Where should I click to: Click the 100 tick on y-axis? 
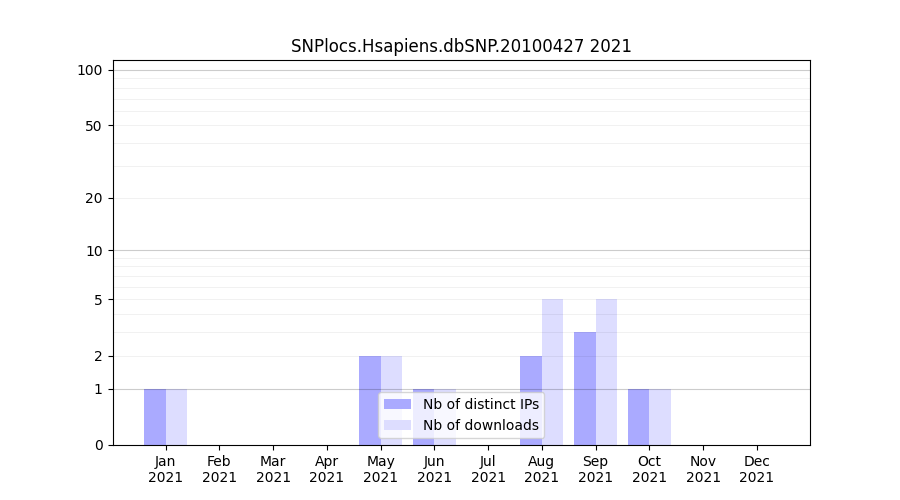click(90, 70)
